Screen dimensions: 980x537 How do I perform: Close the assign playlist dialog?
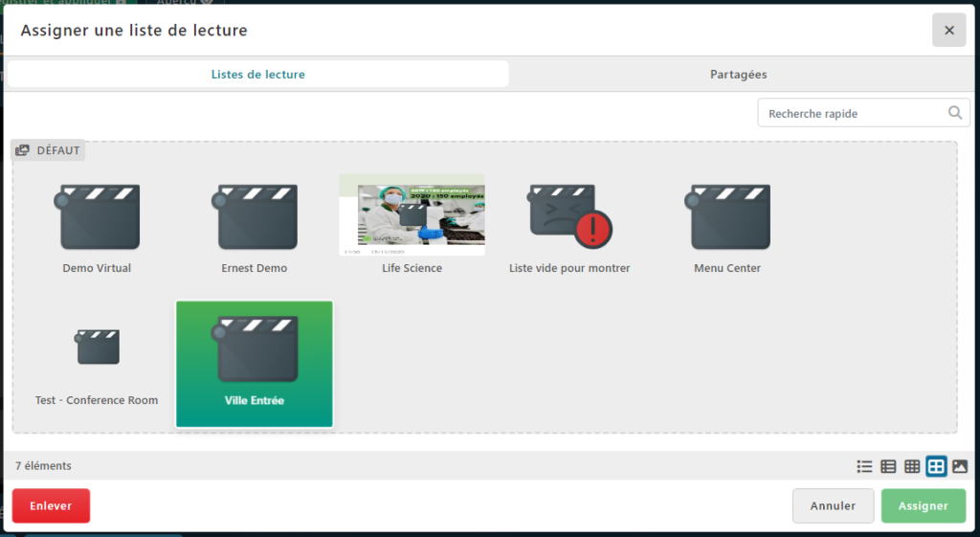948,30
